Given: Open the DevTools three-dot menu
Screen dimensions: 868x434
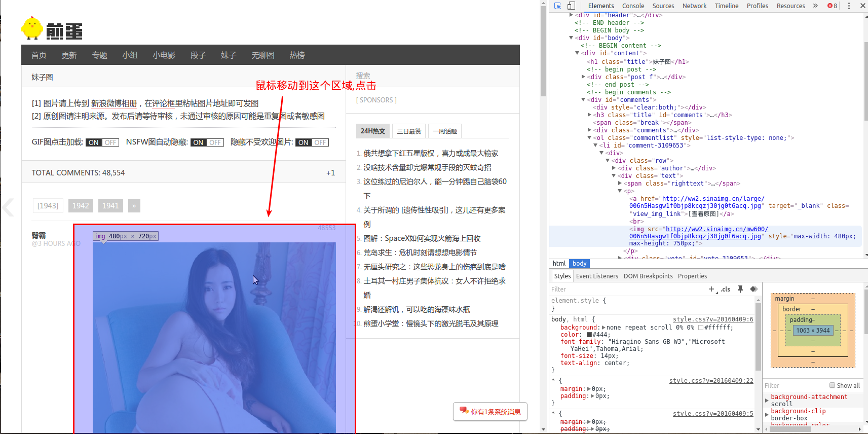Looking at the screenshot, I should 849,6.
